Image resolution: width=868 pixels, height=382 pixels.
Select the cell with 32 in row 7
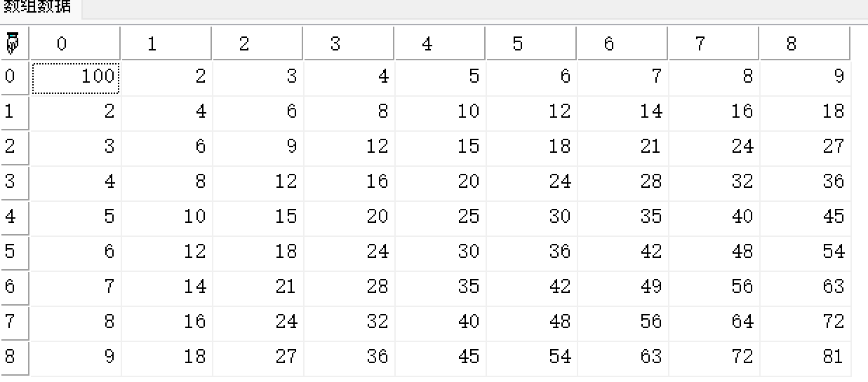(349, 322)
